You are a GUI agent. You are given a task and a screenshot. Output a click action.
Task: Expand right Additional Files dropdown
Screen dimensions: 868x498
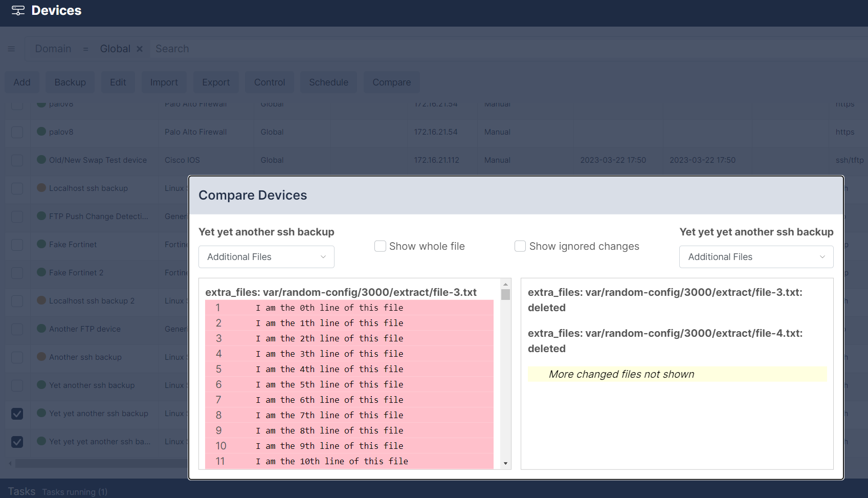pos(756,257)
